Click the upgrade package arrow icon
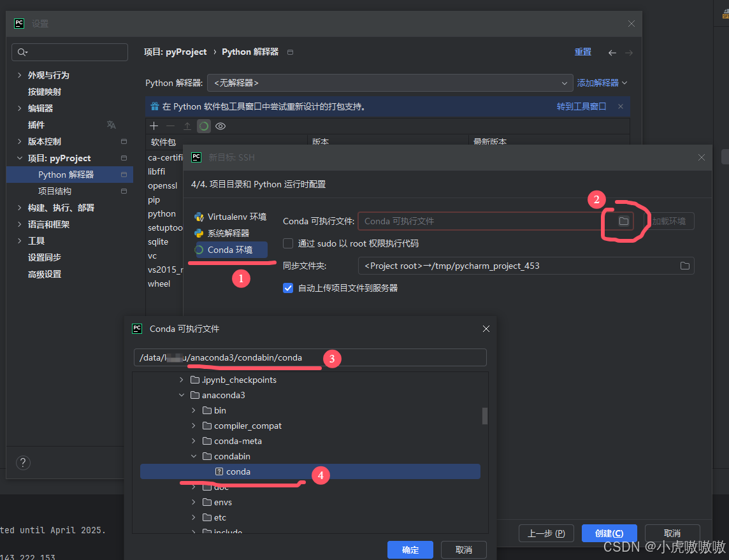Screen dimensions: 729x560 tap(187, 126)
